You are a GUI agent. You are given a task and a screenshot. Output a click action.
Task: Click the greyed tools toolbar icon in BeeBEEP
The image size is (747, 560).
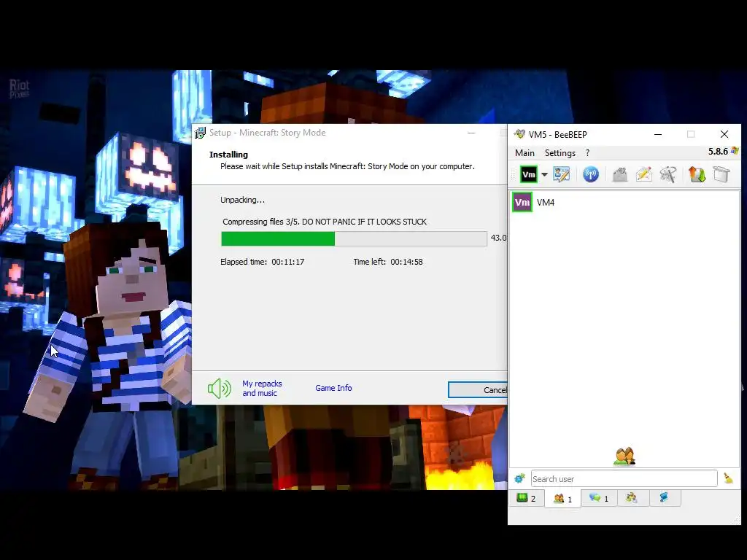668,174
